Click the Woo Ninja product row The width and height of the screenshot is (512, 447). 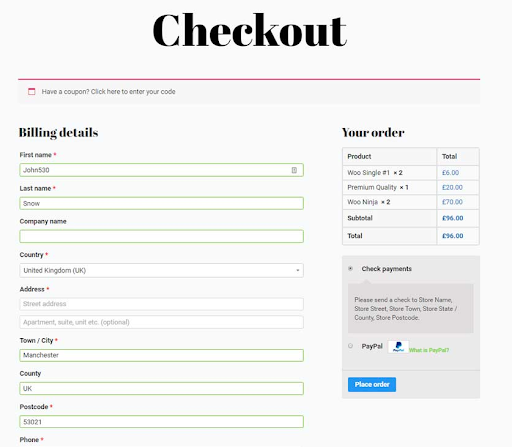coord(411,202)
